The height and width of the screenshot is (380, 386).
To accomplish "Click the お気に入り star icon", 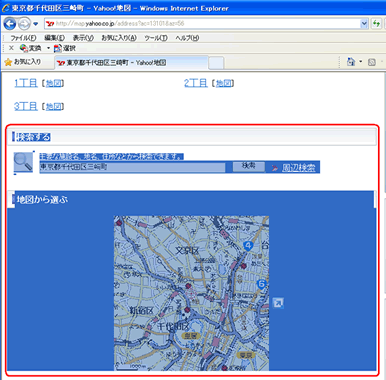I will tap(8, 62).
